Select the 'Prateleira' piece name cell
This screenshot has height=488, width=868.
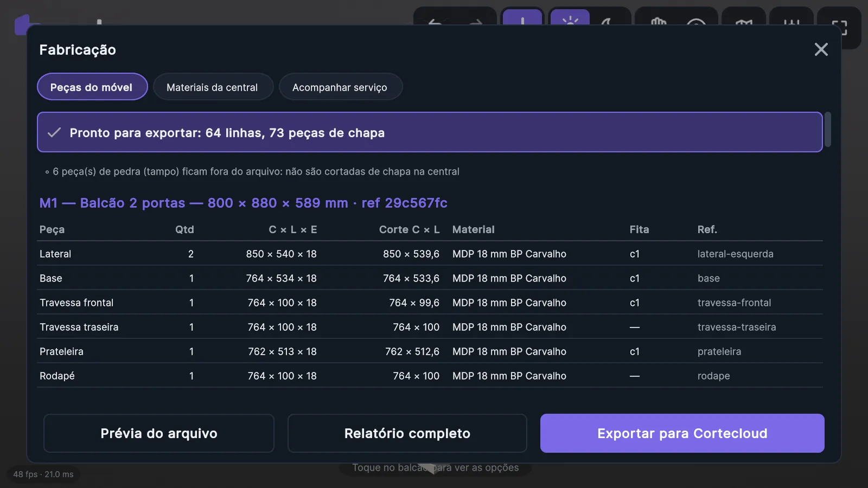pos(61,351)
